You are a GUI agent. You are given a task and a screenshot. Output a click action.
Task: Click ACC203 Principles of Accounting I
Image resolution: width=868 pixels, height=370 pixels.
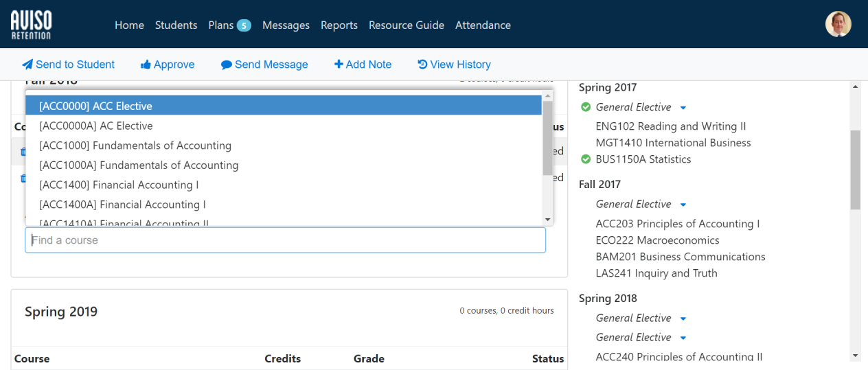[678, 224]
